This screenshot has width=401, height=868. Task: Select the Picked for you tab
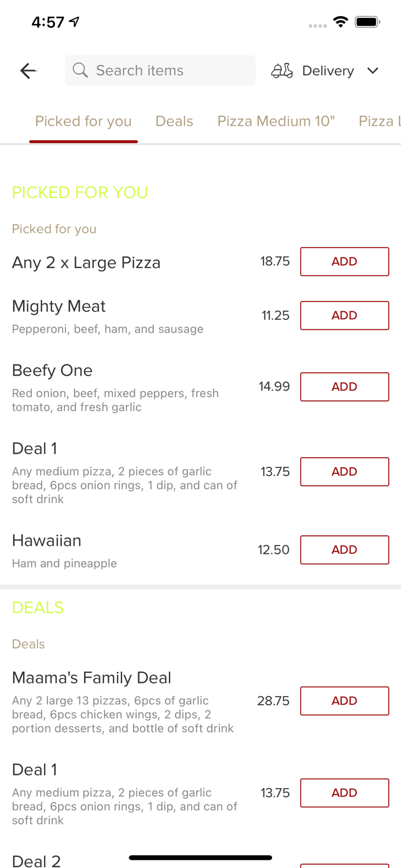pyautogui.click(x=83, y=121)
